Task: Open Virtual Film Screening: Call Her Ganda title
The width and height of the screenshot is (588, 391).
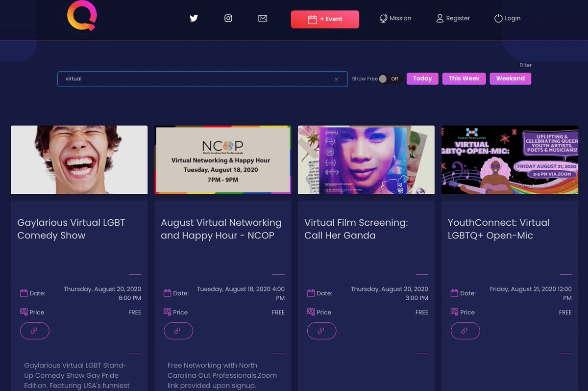Action: pos(356,229)
